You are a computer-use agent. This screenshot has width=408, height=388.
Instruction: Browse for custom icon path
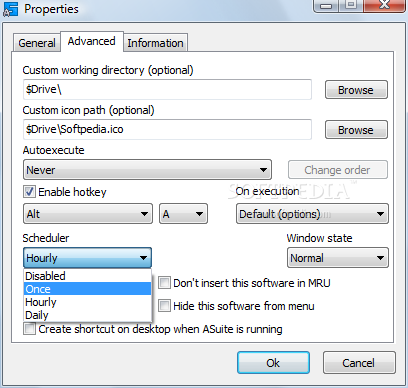coord(356,130)
